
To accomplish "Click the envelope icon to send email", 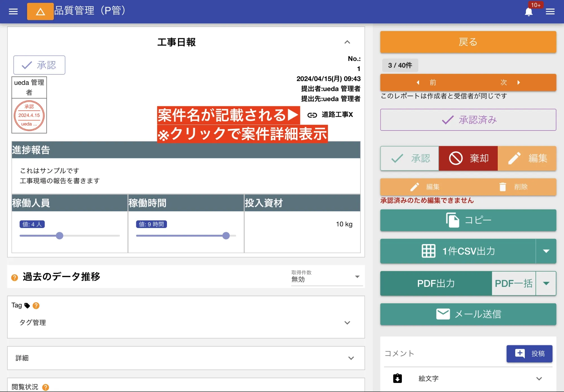I will coord(443,314).
